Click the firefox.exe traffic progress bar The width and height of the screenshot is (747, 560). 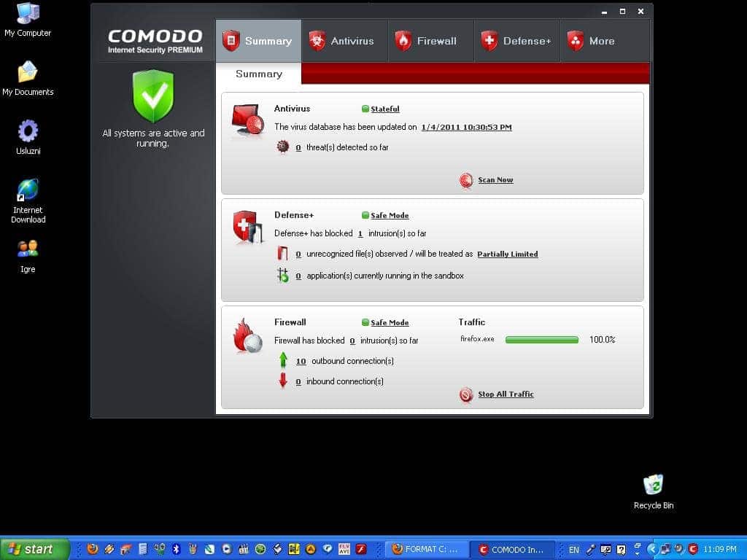[542, 340]
